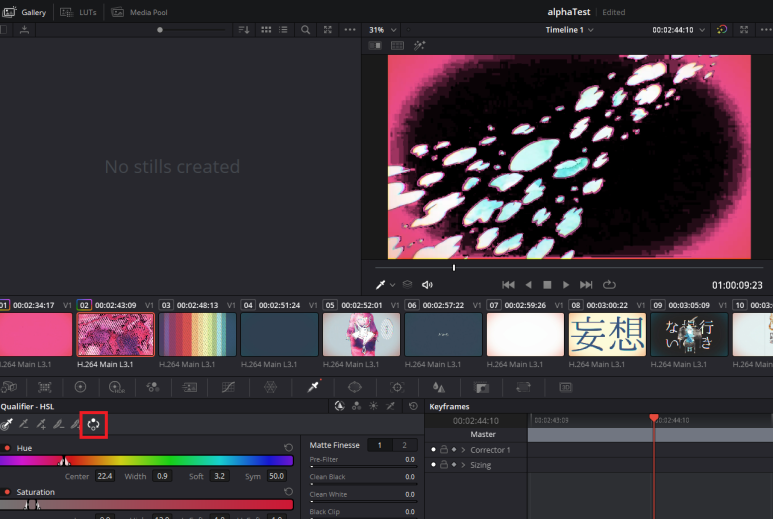
Task: Open the Key palette
Action: tap(482, 387)
